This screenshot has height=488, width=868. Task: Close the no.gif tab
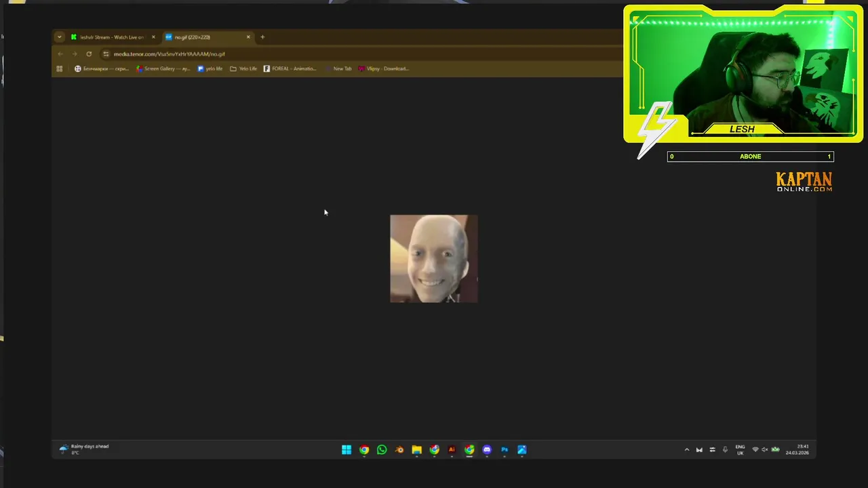(248, 37)
